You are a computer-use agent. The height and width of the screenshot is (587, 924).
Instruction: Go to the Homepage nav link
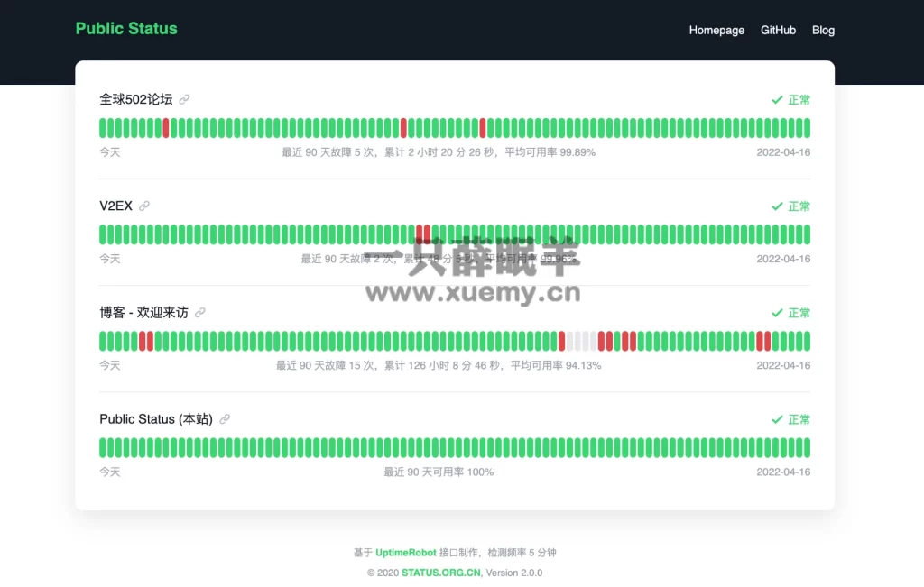pos(716,30)
